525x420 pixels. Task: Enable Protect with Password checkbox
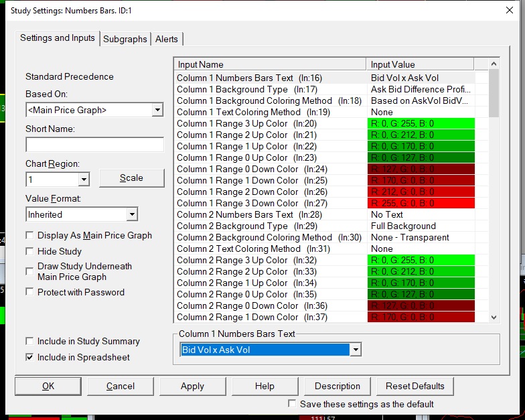29,292
